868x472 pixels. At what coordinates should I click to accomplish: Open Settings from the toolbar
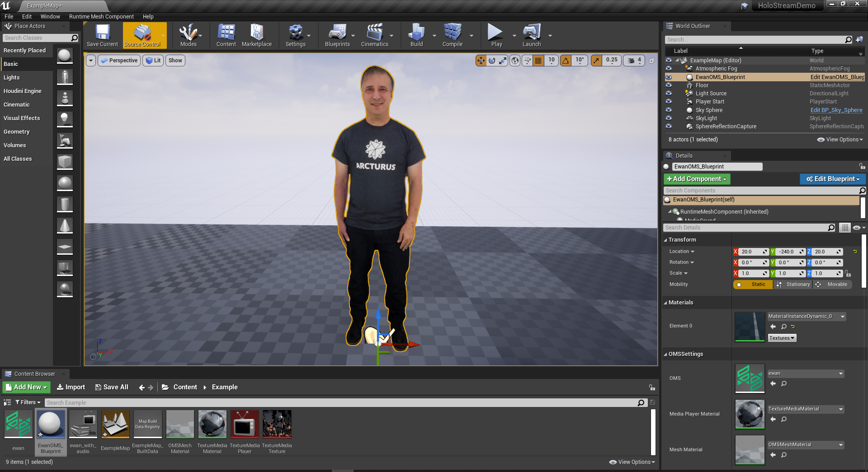[x=296, y=35]
